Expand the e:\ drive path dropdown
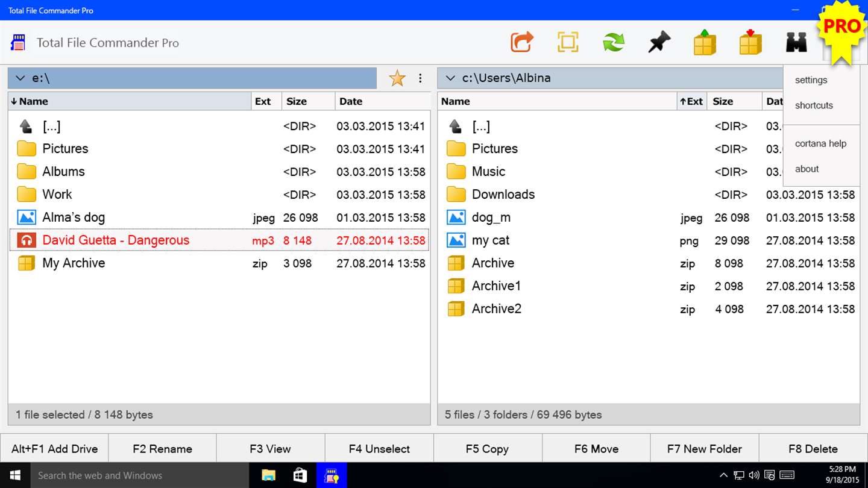Image resolution: width=868 pixels, height=488 pixels. click(20, 78)
